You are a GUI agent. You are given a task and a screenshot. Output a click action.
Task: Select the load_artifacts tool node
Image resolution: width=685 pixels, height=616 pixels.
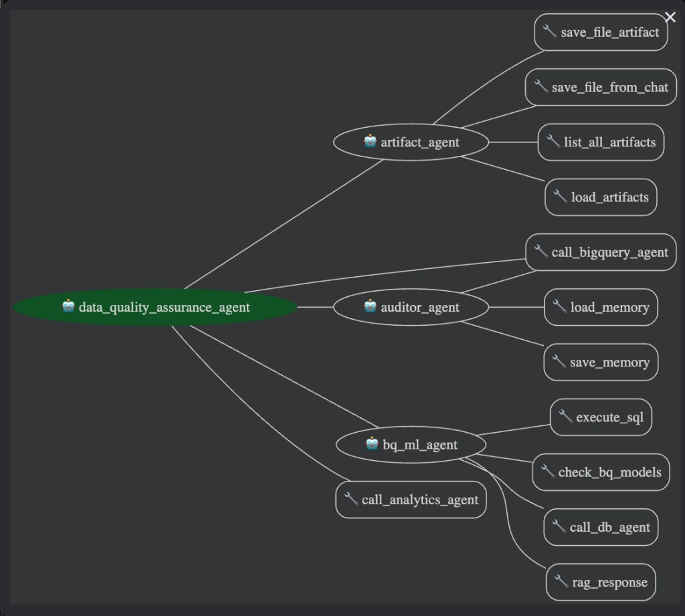click(601, 197)
